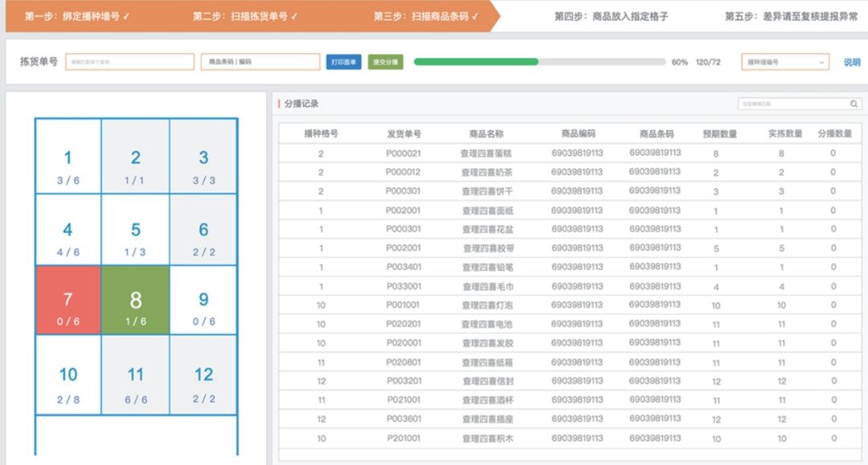Click the 商品条码 column header

pyautogui.click(x=656, y=133)
